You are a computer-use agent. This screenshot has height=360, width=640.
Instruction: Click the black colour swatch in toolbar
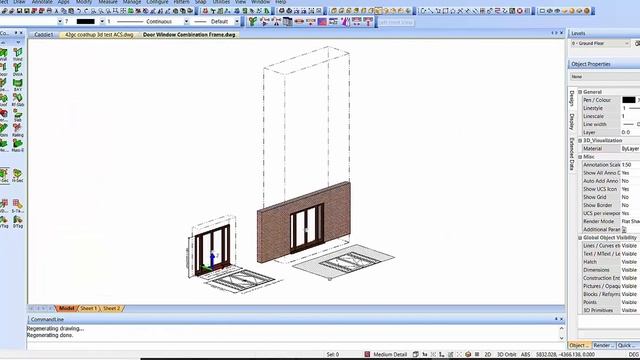86,22
